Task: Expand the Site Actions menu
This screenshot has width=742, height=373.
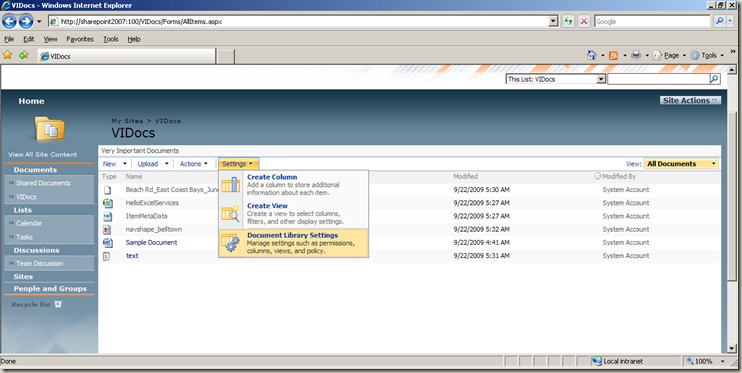Action: tap(690, 100)
